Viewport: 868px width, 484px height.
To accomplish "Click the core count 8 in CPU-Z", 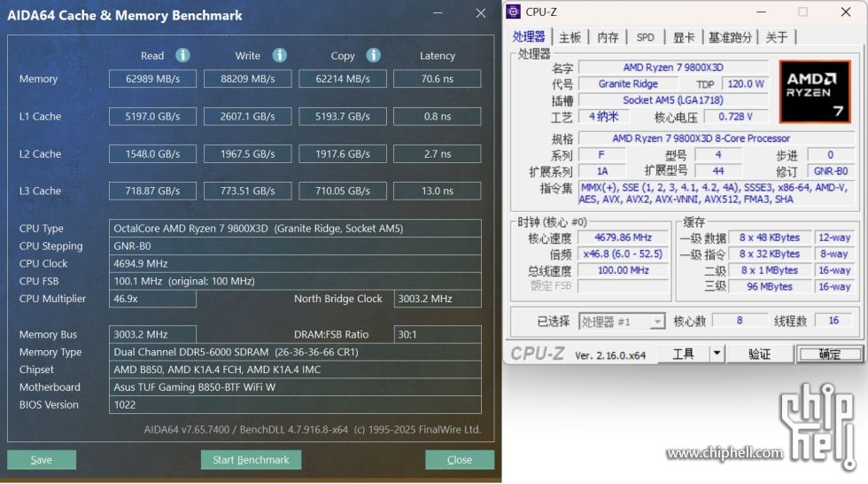I will pos(740,320).
